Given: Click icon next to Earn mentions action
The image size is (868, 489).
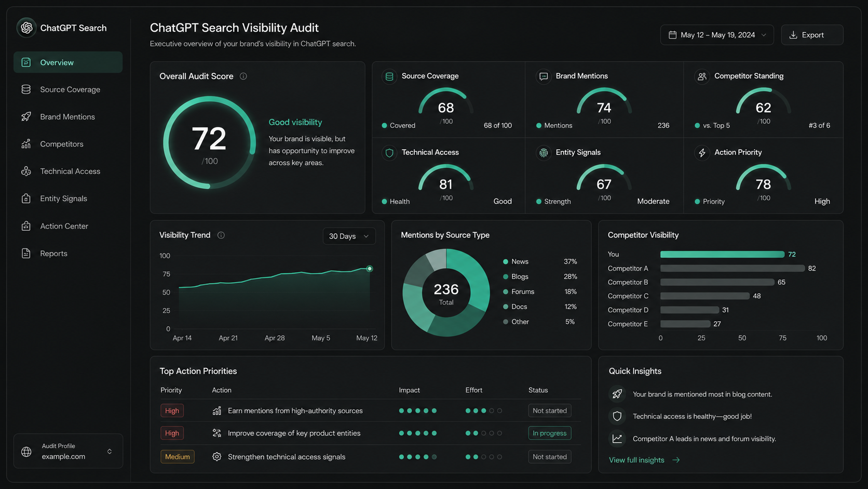Looking at the screenshot, I should [x=217, y=411].
